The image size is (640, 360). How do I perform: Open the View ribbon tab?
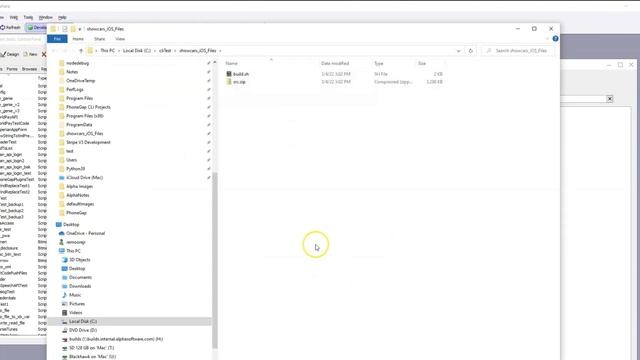click(x=120, y=39)
